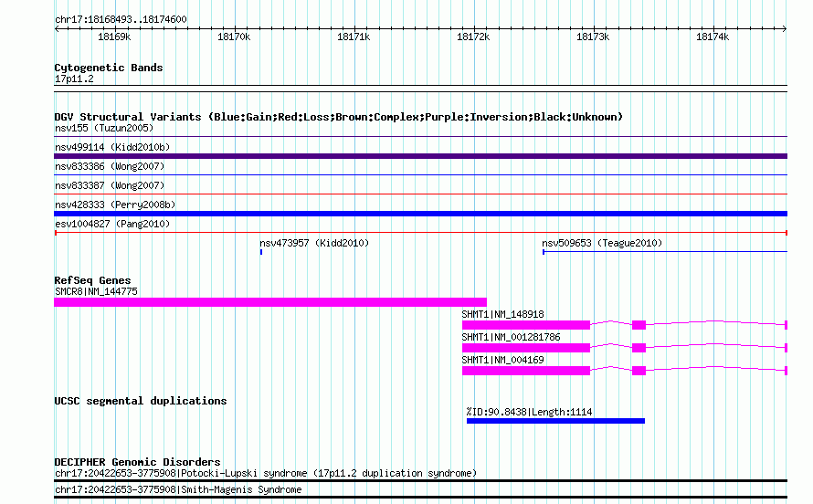Open variant nsv833387 (Wong2007)
Image resolution: width=813 pixels, height=504 pixels.
click(x=110, y=185)
